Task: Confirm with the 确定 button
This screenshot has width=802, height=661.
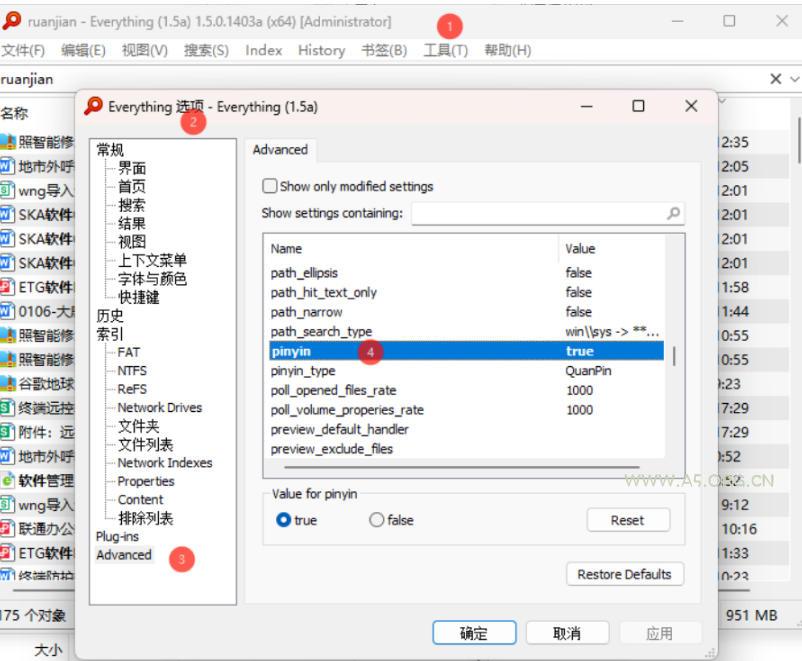Action: point(474,633)
